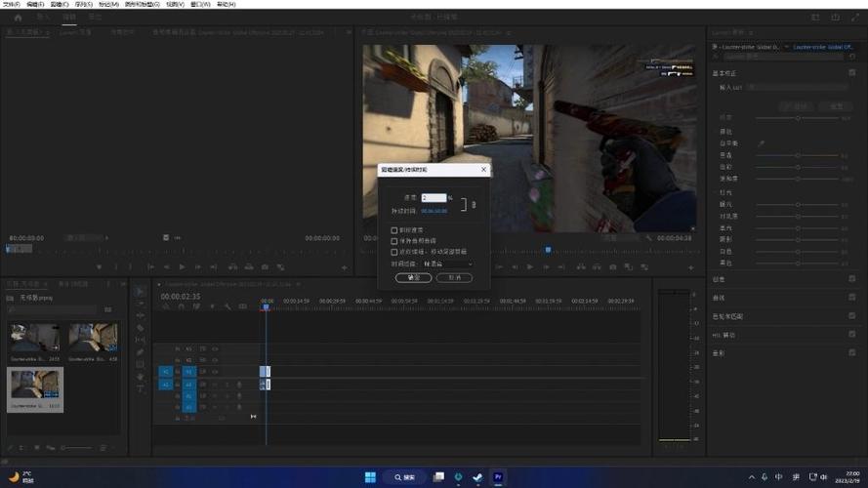This screenshot has width=868, height=488.
Task: Click the white balance eyedropper in Lumetri
Action: [x=762, y=143]
